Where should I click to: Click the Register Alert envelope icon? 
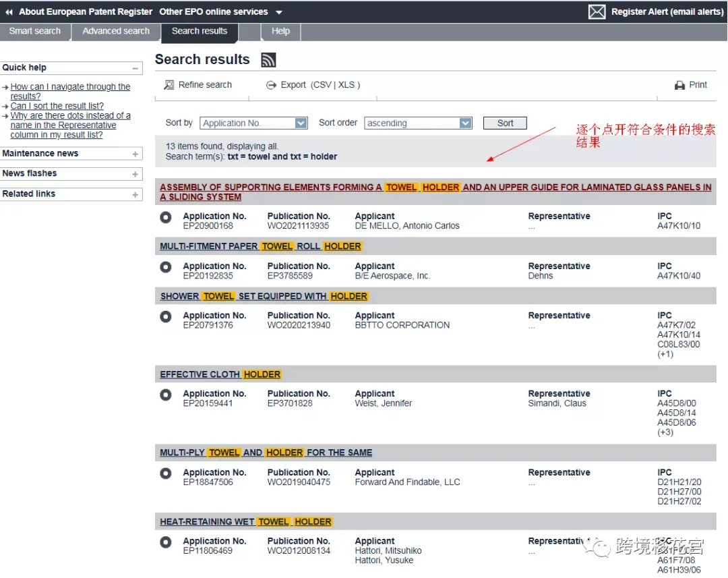(597, 11)
